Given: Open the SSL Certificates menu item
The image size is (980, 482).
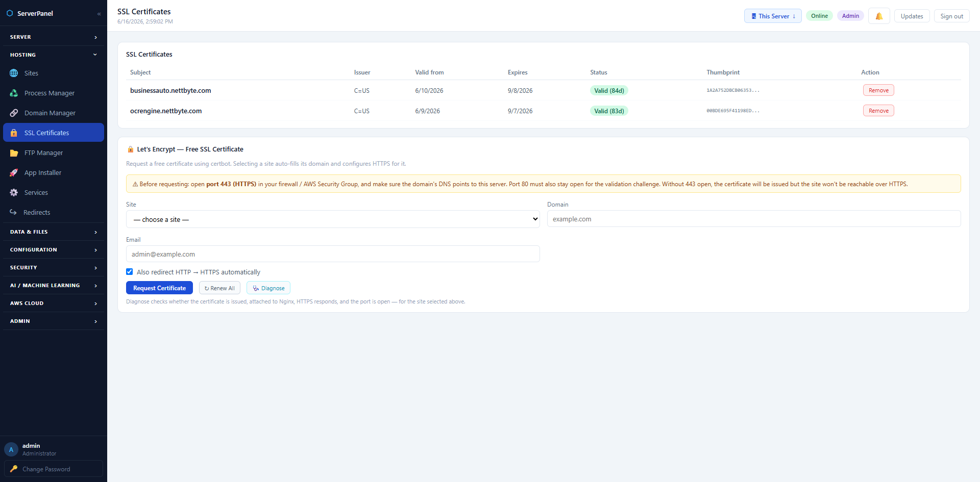Looking at the screenshot, I should click(54, 133).
